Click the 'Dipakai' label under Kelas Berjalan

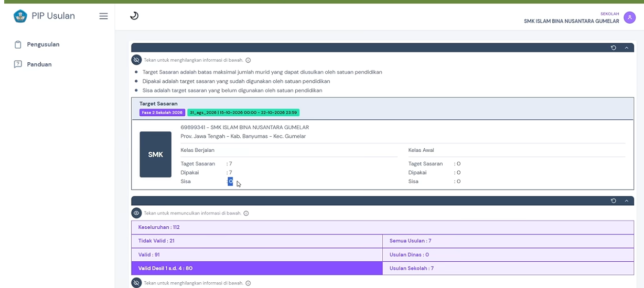point(189,172)
